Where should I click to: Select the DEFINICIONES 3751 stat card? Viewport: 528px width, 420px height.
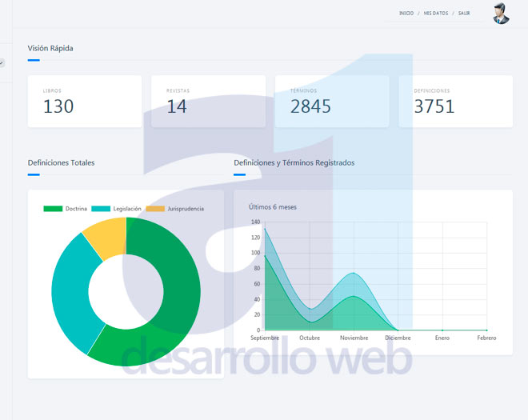tap(455, 102)
